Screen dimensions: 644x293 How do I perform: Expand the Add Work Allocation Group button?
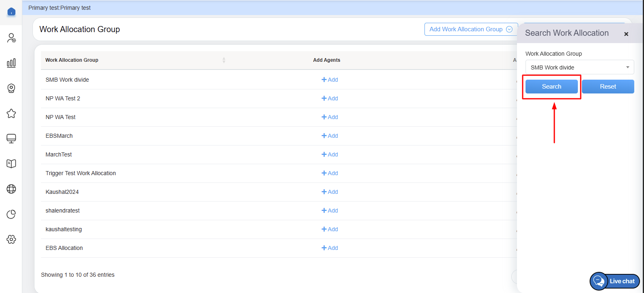[471, 29]
